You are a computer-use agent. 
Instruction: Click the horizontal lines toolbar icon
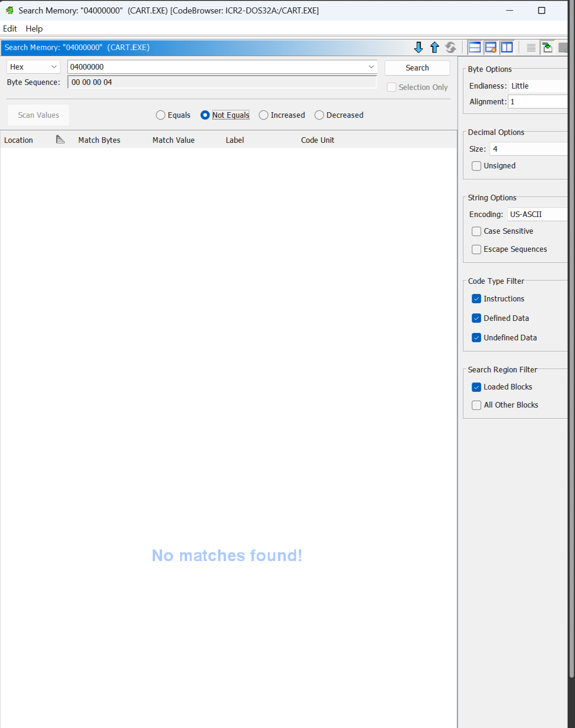click(x=531, y=47)
